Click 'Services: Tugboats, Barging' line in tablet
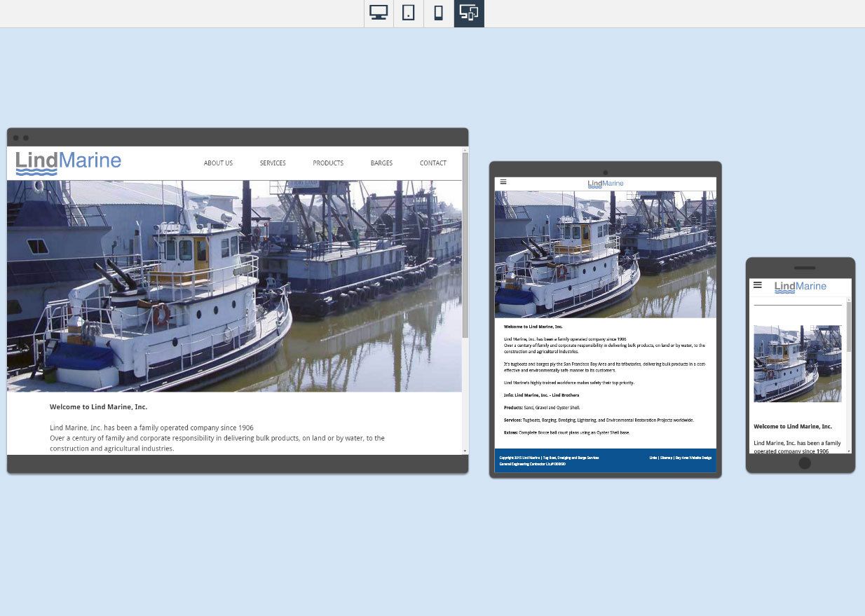865x616 pixels. click(599, 420)
